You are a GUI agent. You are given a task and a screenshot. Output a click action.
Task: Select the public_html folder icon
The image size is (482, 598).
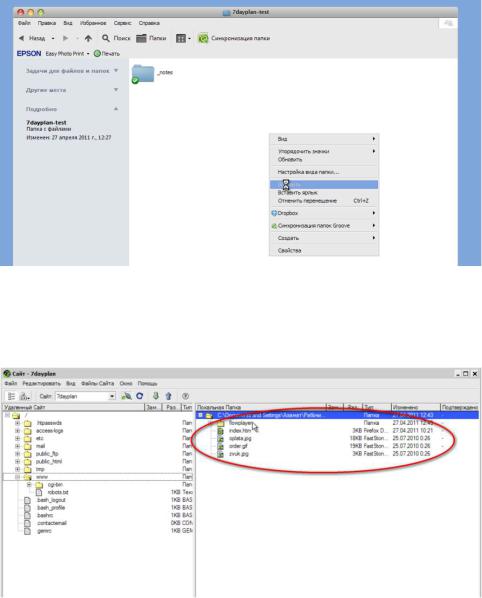click(x=27, y=461)
